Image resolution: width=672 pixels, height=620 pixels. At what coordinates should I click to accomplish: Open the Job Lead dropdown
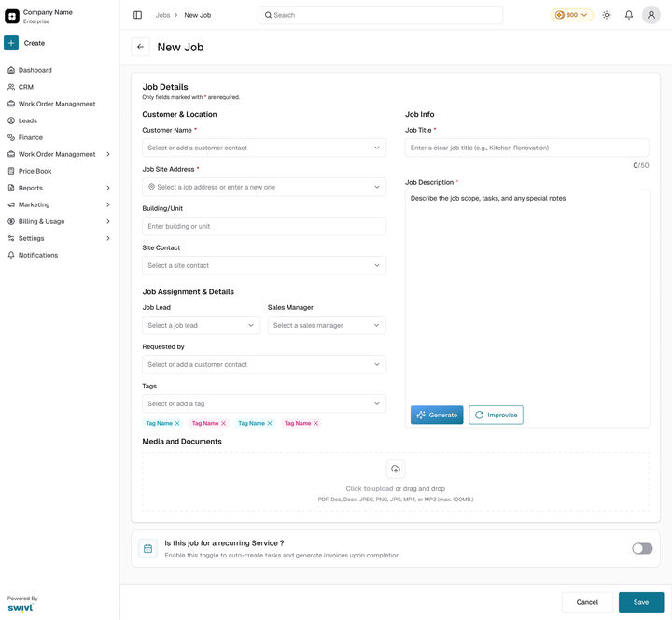201,326
